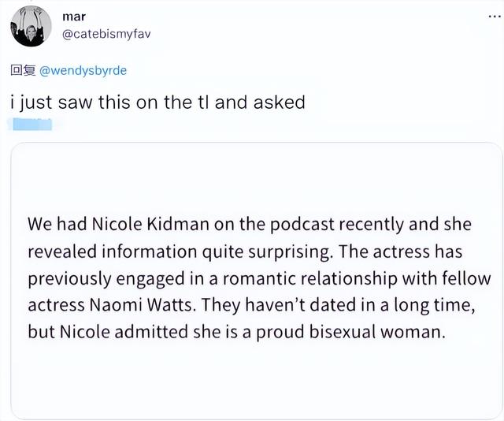This screenshot has width=504, height=421.
Task: Click the word "asked" in the tweet
Action: tap(279, 103)
